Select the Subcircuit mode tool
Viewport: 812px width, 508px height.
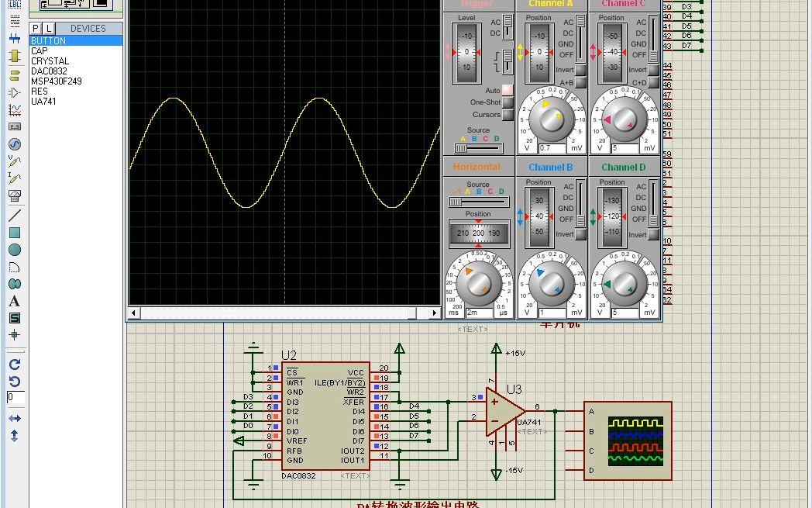(x=15, y=56)
